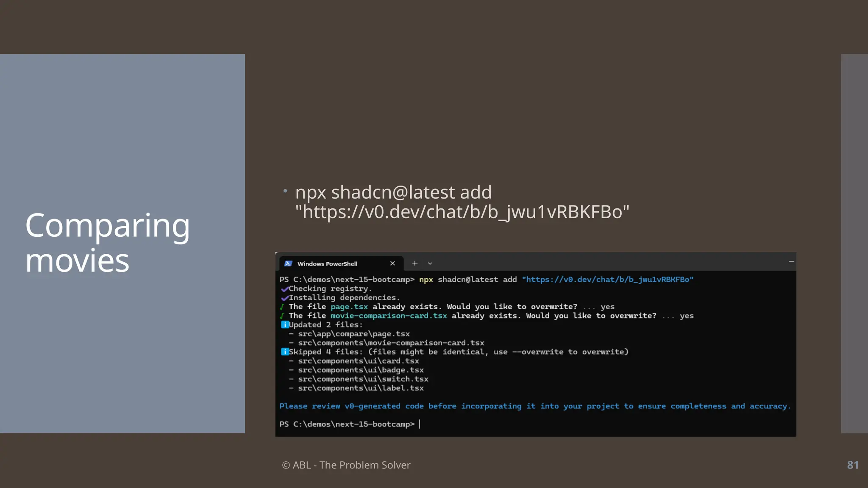Click src\app\compare\page.tsx line

354,334
